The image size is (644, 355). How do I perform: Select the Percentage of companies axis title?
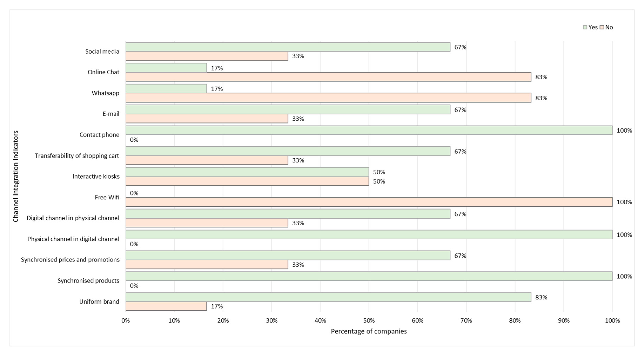[369, 331]
